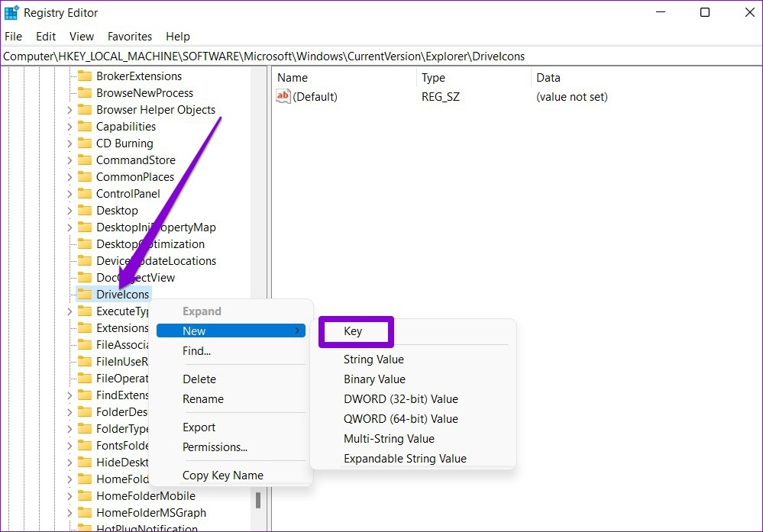Click the (Default) string value icon
This screenshot has width=763, height=532.
[283, 96]
